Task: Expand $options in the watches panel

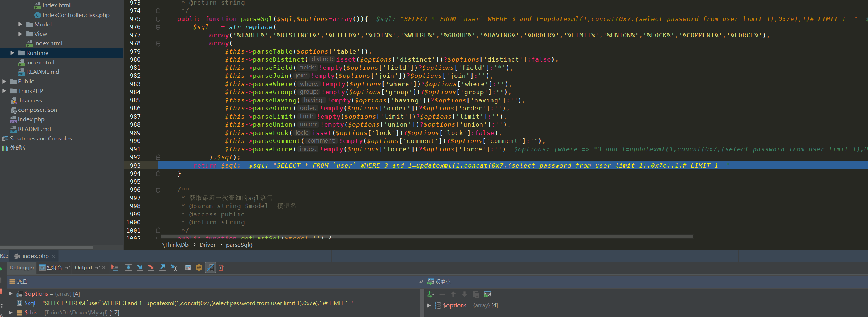Action: [429, 305]
